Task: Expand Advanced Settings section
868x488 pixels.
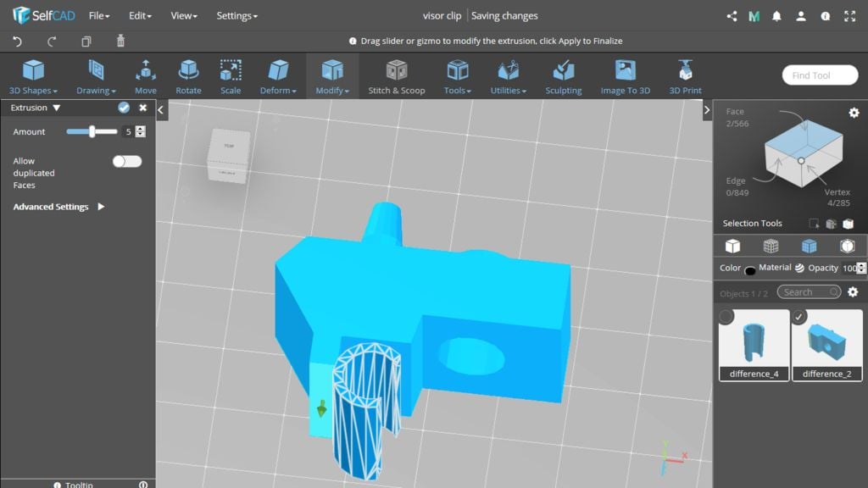Action: [101, 207]
